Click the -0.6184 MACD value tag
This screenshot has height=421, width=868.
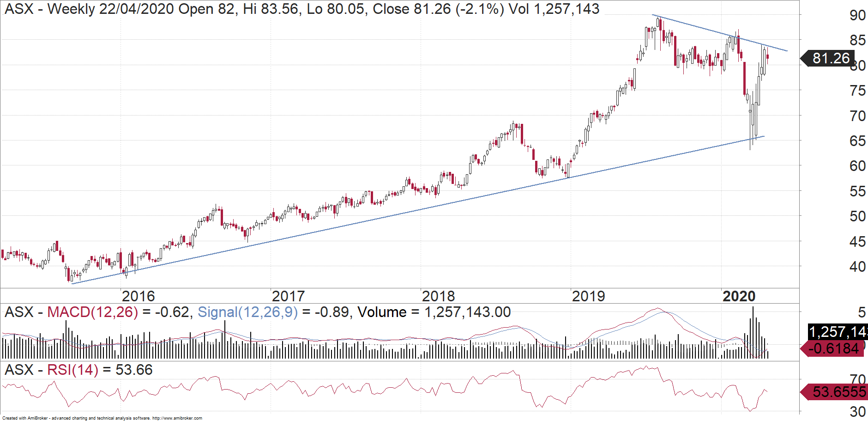(835, 348)
